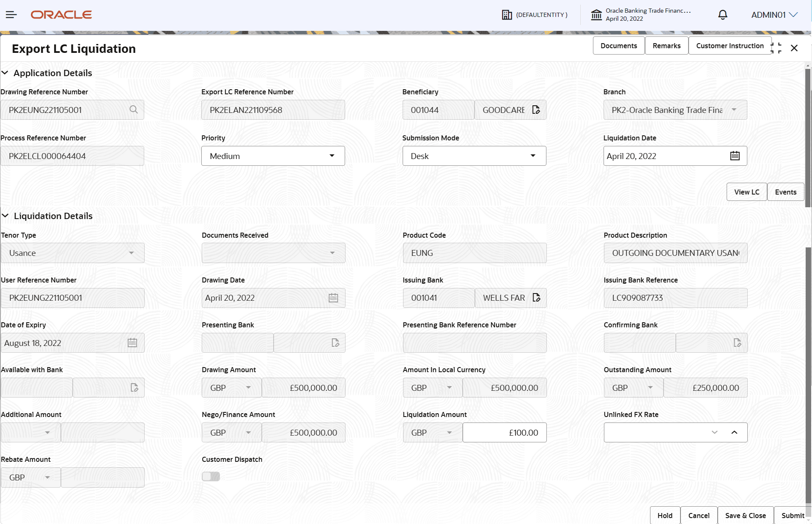Open the Confirming Bank party details
This screenshot has width=812, height=524.
coord(738,343)
